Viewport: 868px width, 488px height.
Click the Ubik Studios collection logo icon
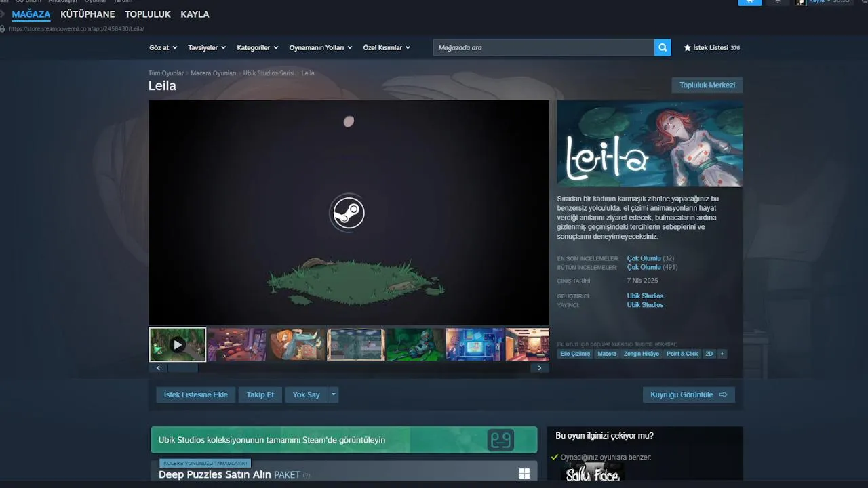500,440
